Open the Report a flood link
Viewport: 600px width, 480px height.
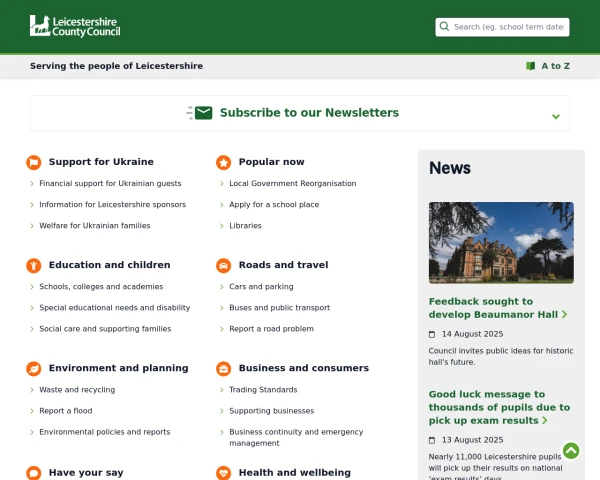66,411
